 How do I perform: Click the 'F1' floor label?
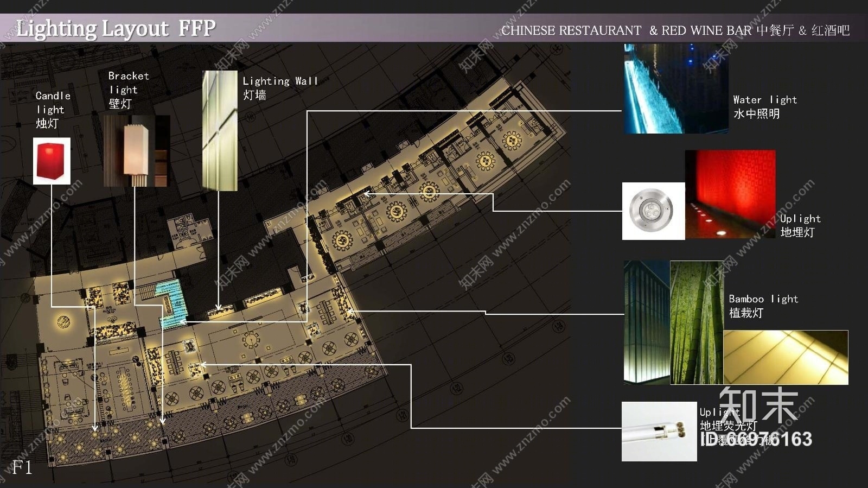click(22, 467)
